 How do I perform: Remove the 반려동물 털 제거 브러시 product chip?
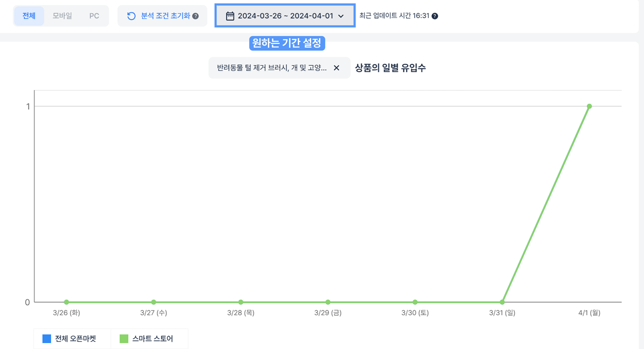click(336, 68)
